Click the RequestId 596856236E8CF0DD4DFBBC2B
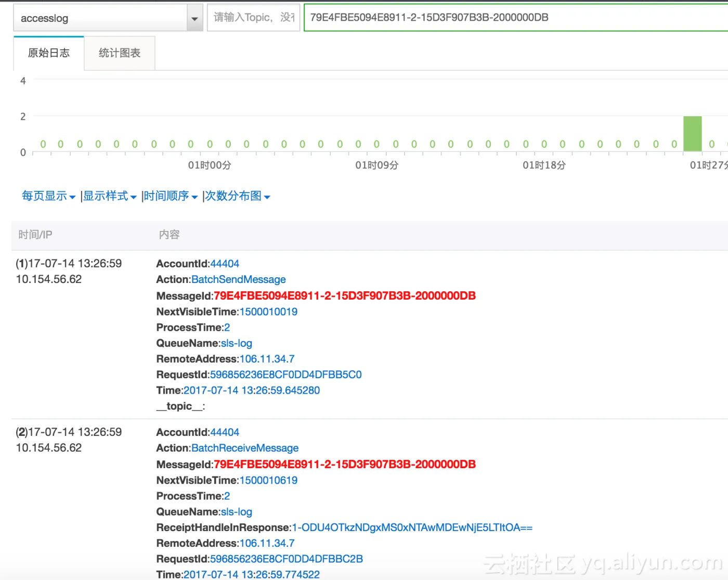Viewport: 728px width, 580px height. coord(286,559)
